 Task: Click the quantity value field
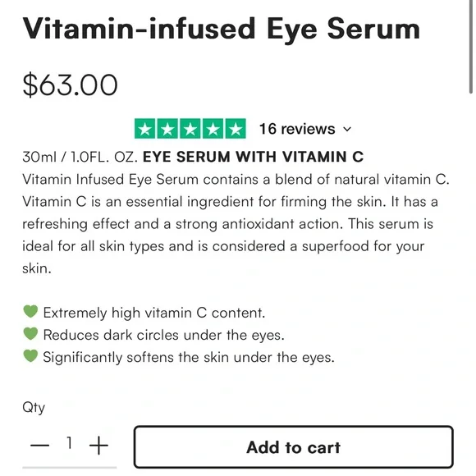click(70, 443)
